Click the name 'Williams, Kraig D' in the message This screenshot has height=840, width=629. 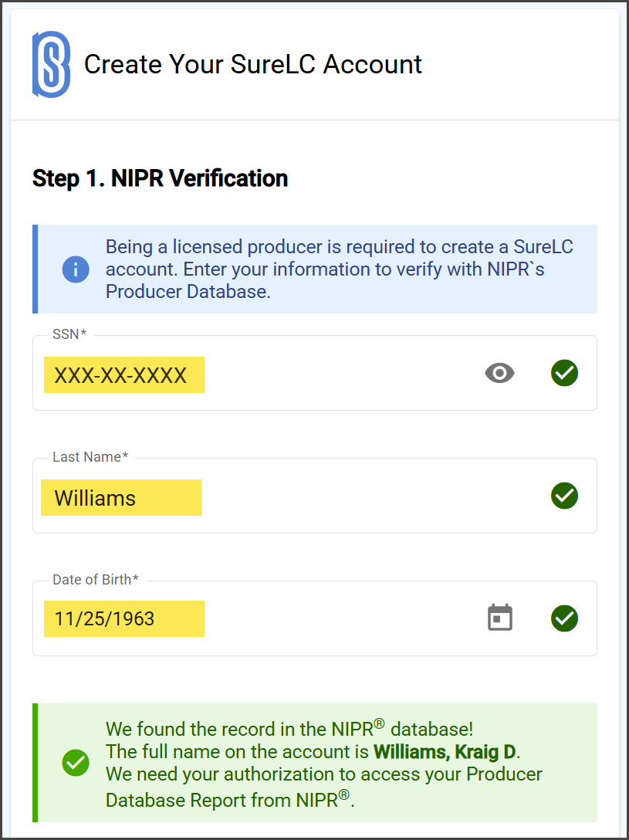(445, 752)
